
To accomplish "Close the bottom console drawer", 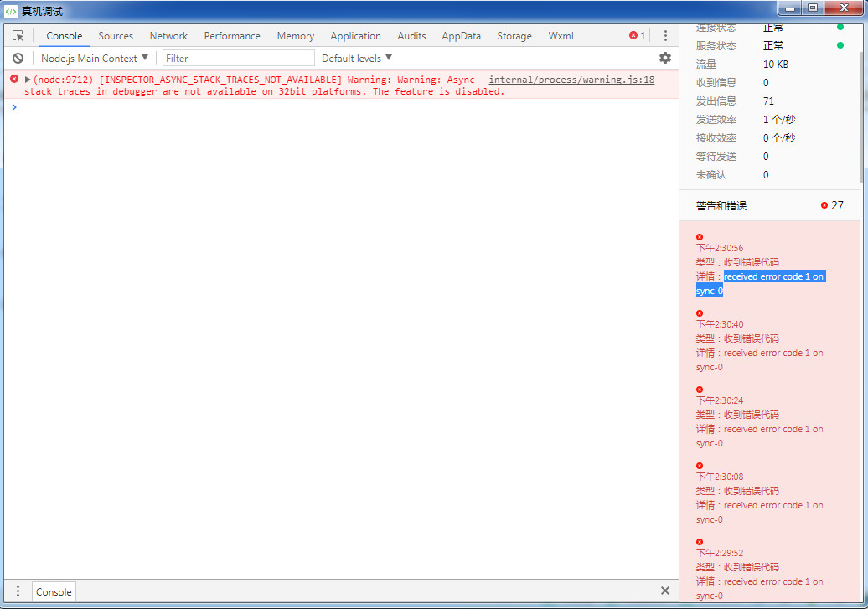I will pos(665,591).
